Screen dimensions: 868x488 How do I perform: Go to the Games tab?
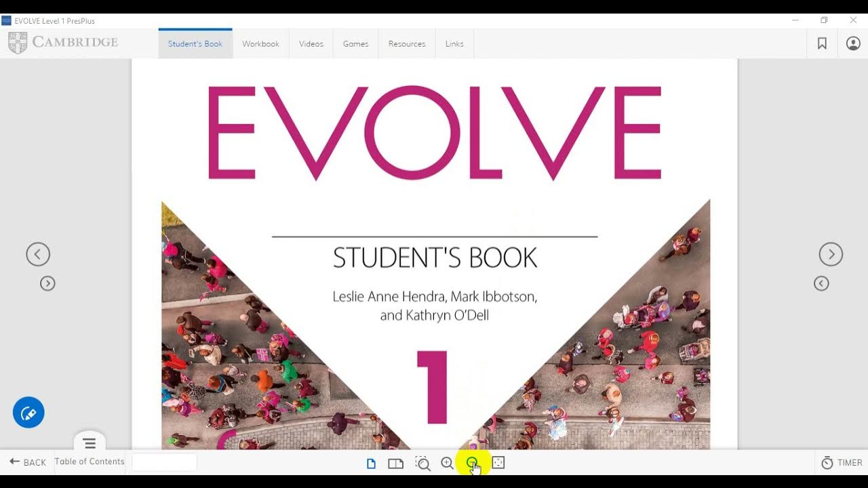(x=355, y=43)
